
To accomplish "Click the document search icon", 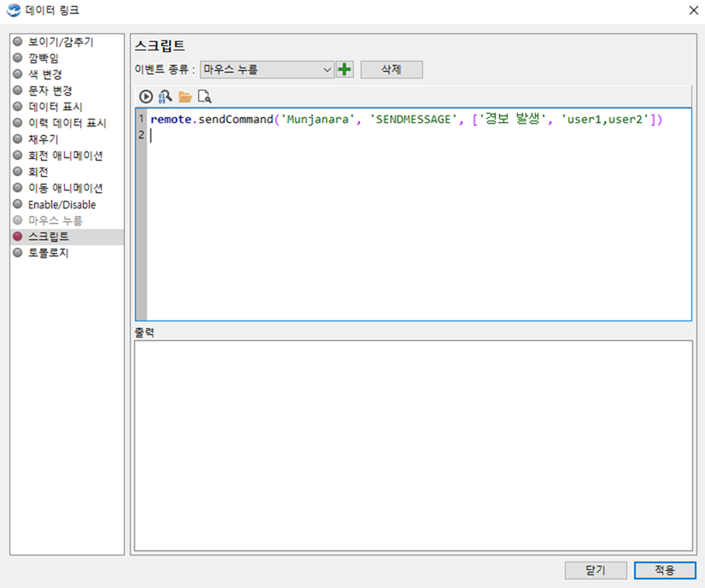I will pos(204,97).
